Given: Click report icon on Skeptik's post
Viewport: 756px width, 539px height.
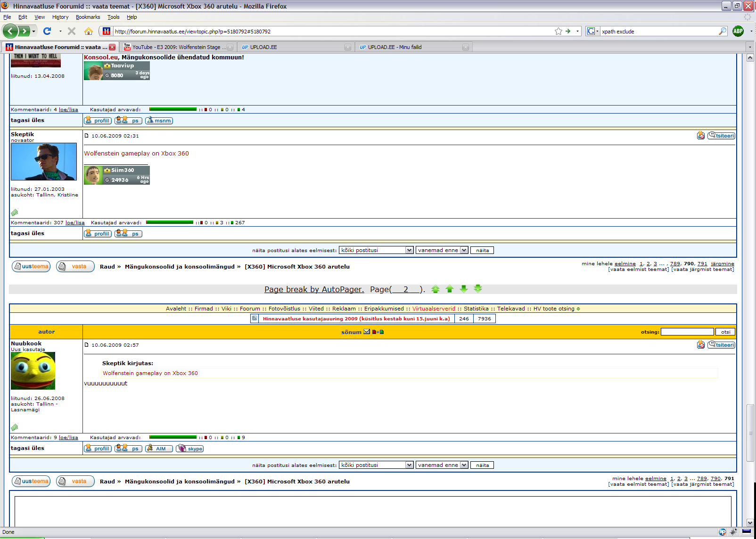Looking at the screenshot, I should click(701, 136).
